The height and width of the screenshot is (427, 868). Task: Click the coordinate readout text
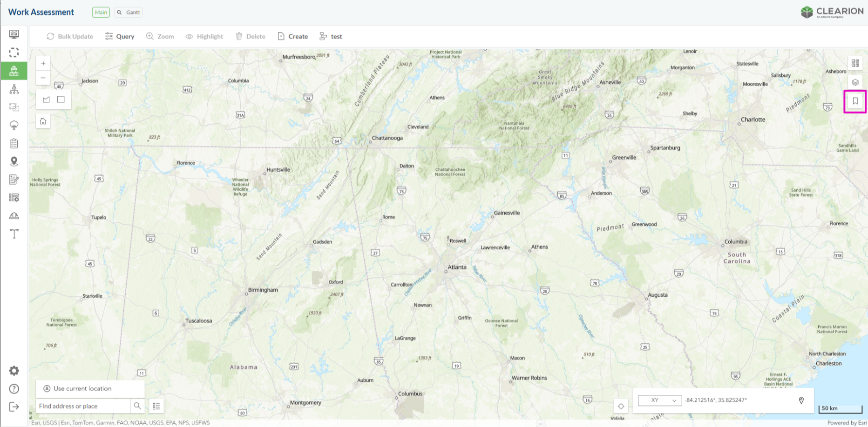point(716,400)
